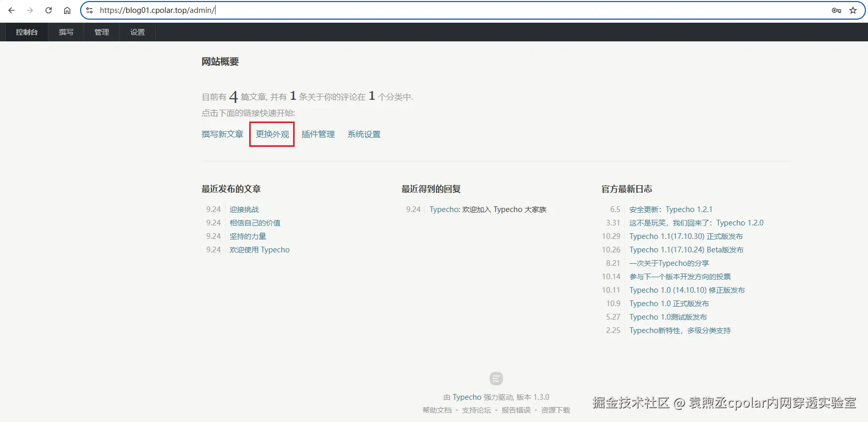
Task: Open log Typecho 1.0 正式版发布
Action: click(x=669, y=304)
